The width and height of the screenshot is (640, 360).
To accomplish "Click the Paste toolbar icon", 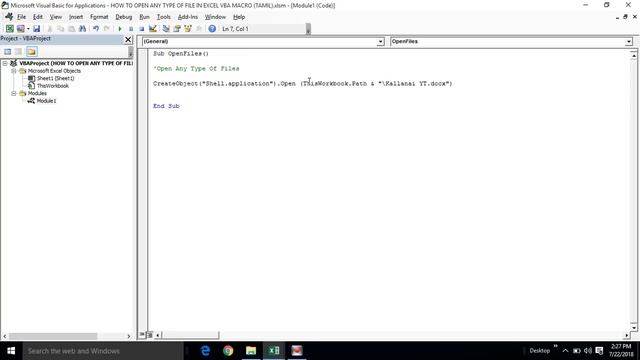I will (71, 29).
